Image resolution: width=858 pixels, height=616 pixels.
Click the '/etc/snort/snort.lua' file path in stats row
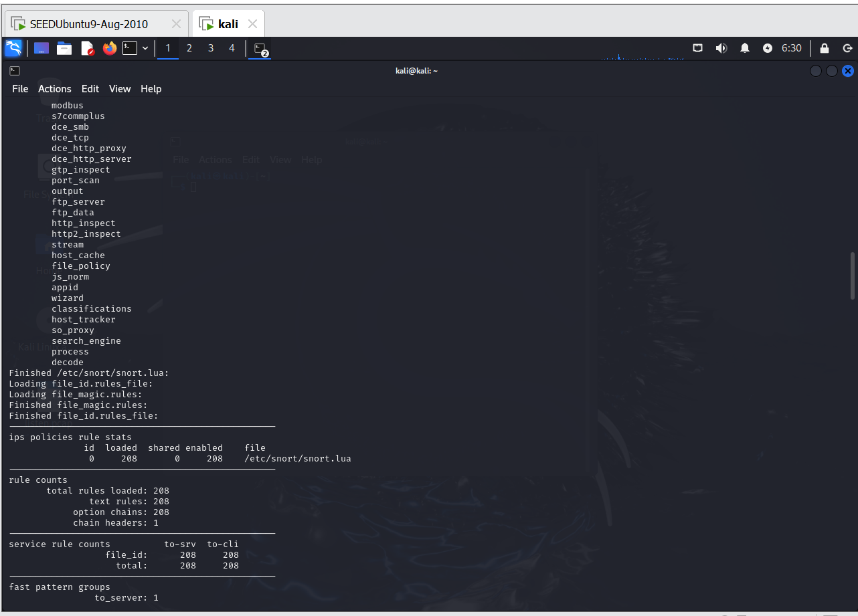click(298, 459)
